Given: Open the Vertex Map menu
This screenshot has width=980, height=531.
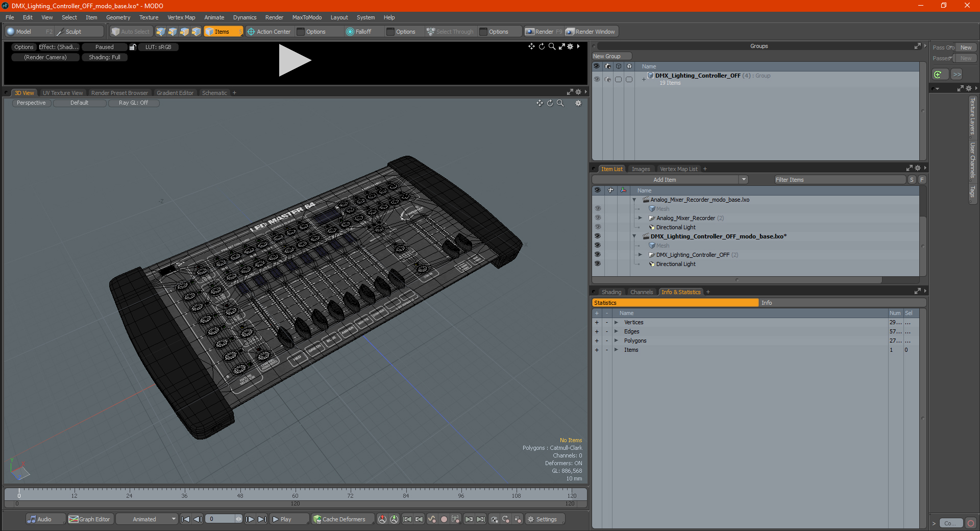Looking at the screenshot, I should [181, 17].
